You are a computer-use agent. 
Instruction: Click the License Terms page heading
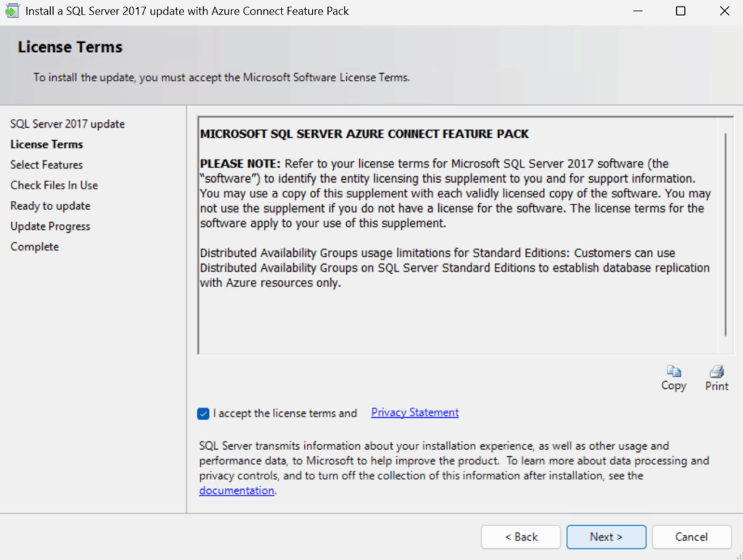(70, 47)
